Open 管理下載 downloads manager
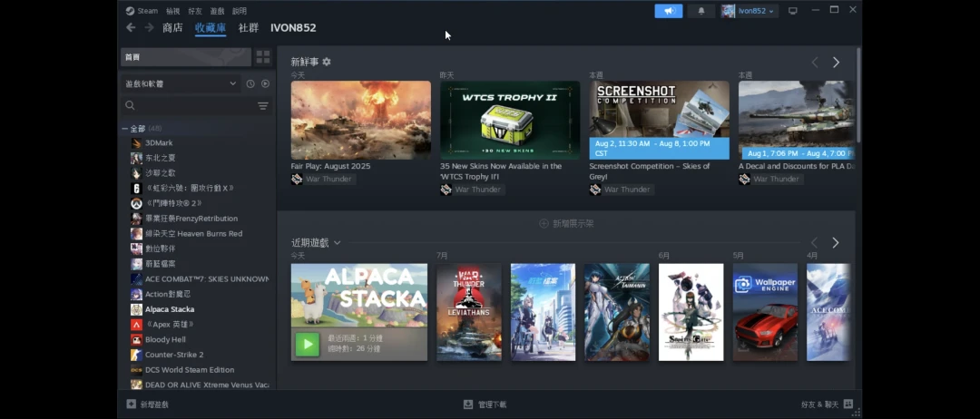This screenshot has width=980, height=419. [x=485, y=404]
